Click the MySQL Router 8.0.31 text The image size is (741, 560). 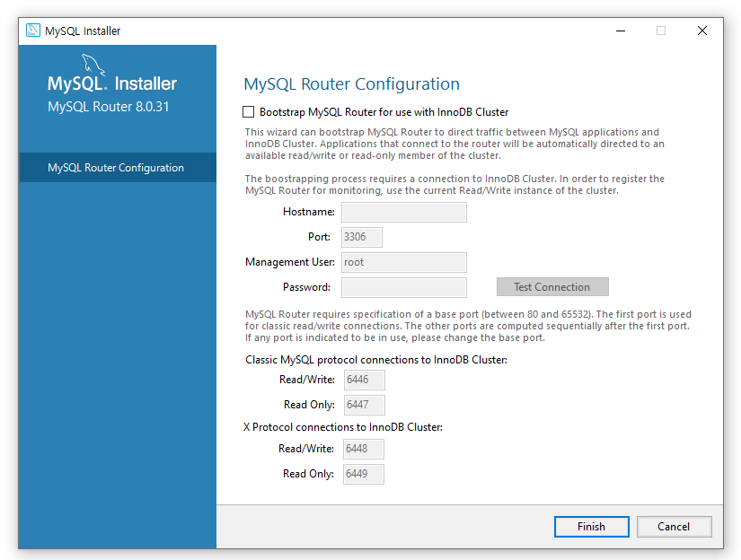[x=108, y=107]
